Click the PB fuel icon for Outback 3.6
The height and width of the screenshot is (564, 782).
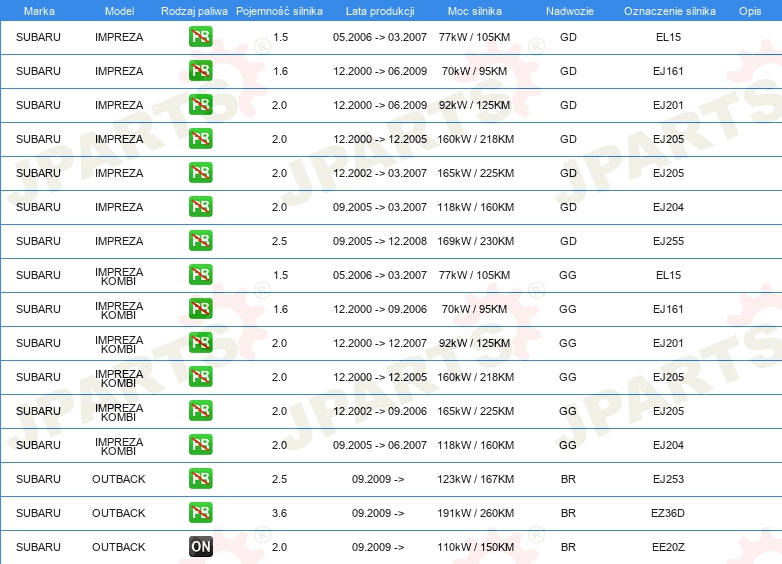tap(200, 513)
